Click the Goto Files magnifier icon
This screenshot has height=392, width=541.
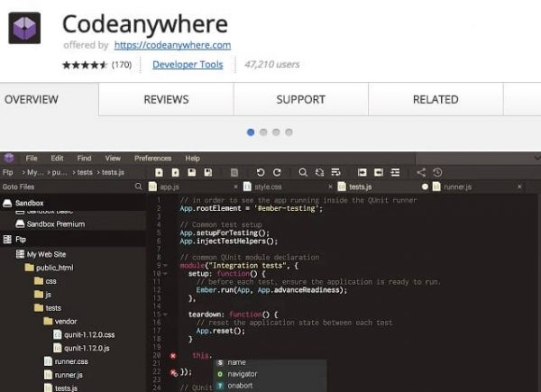pyautogui.click(x=138, y=187)
